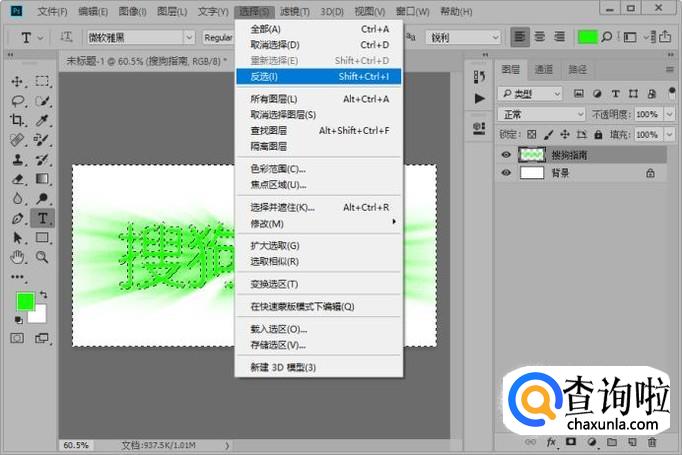The image size is (682, 455).
Task: Toggle lock all padlock
Action: [x=598, y=134]
